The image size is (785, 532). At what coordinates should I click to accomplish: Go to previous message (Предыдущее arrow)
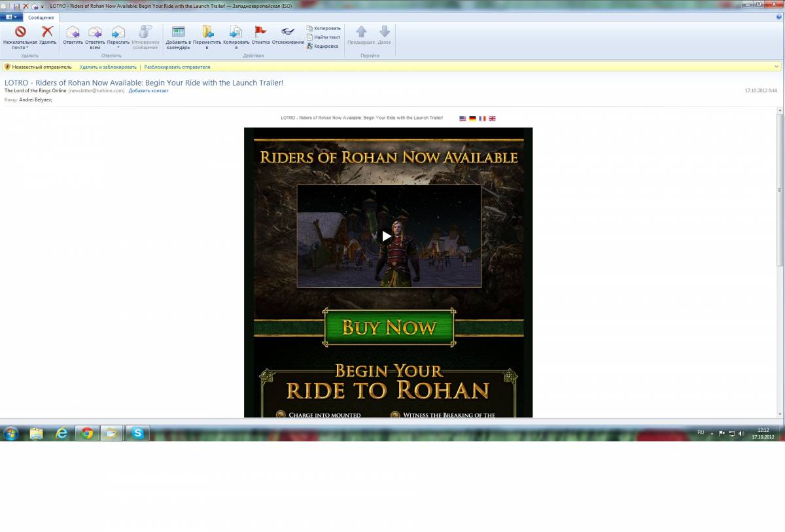click(361, 31)
